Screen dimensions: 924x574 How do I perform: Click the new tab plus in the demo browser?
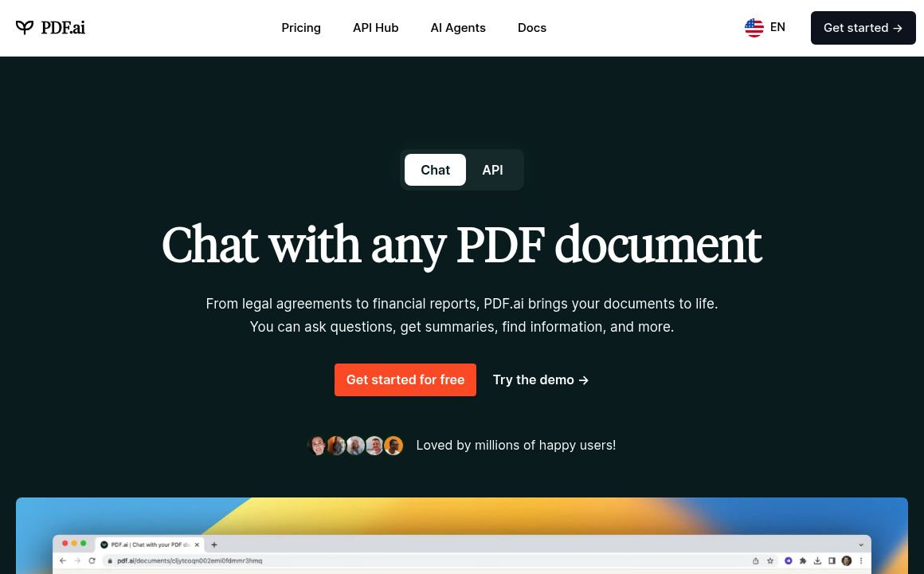click(213, 545)
